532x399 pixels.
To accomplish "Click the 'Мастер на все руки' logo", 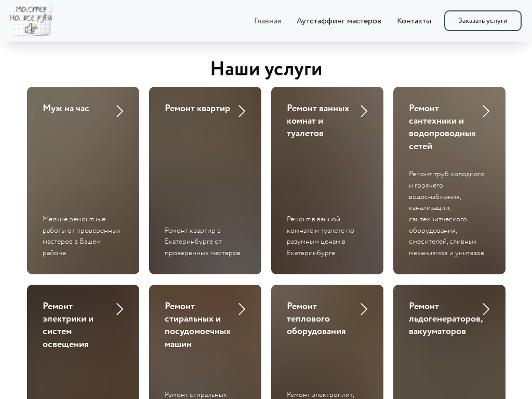I will (x=31, y=20).
